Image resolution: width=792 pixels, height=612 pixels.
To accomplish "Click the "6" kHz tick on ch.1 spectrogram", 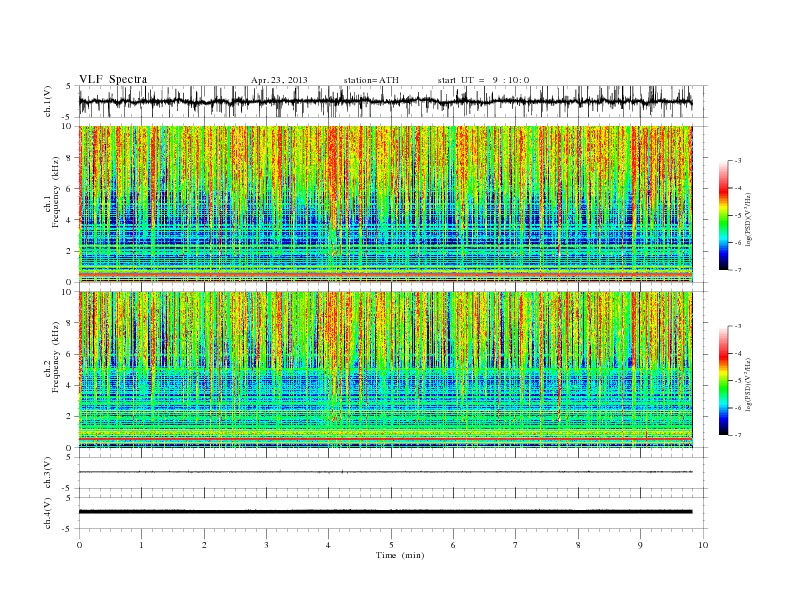I will tap(70, 189).
